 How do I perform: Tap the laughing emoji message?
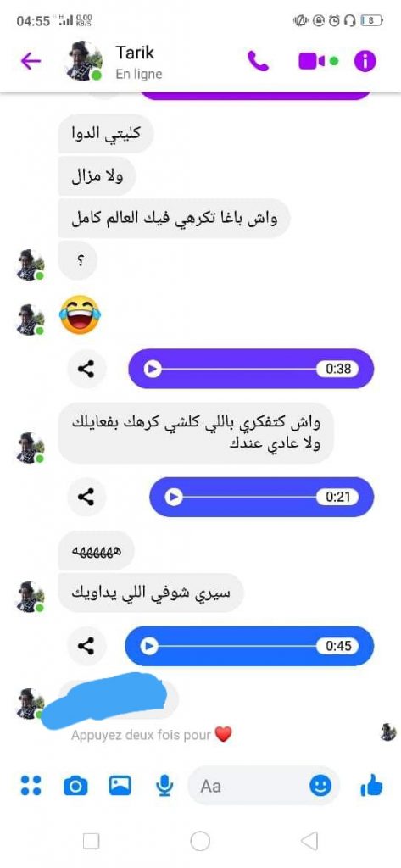pyautogui.click(x=80, y=314)
